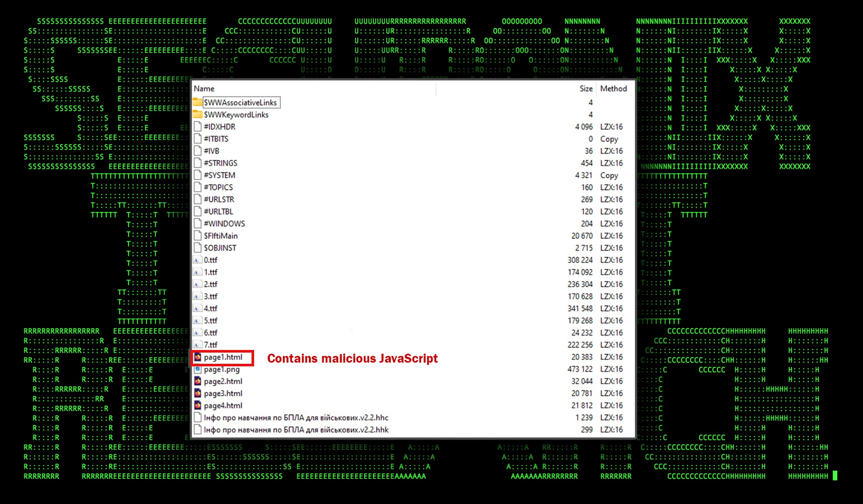The height and width of the screenshot is (504, 863).
Task: Click the $WWAssociativeLinks folder icon
Action: (x=197, y=102)
